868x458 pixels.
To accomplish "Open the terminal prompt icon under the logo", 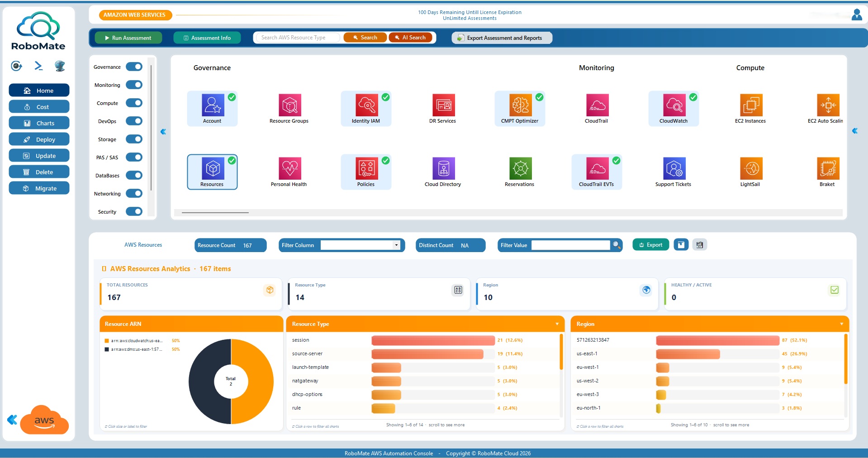I will coord(38,66).
